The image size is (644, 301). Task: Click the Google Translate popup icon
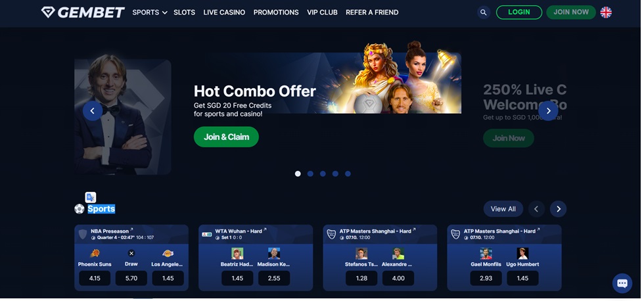point(91,198)
